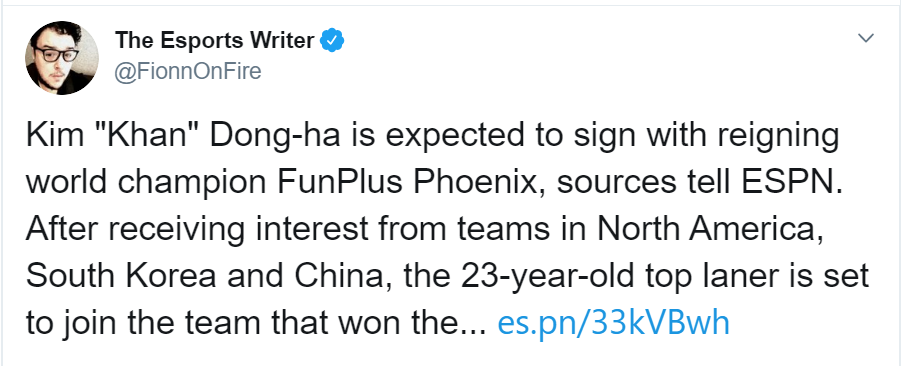
Task: Click The Esports Writer display name
Action: coord(214,40)
